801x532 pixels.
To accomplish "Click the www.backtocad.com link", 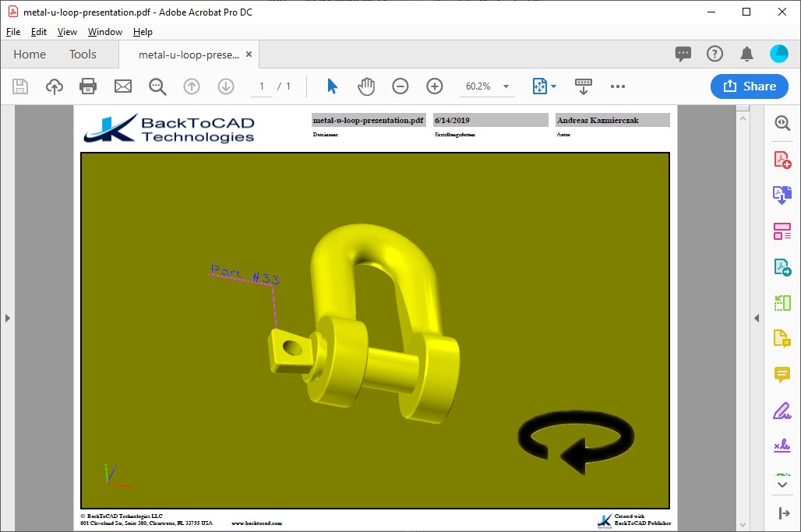I will [257, 523].
